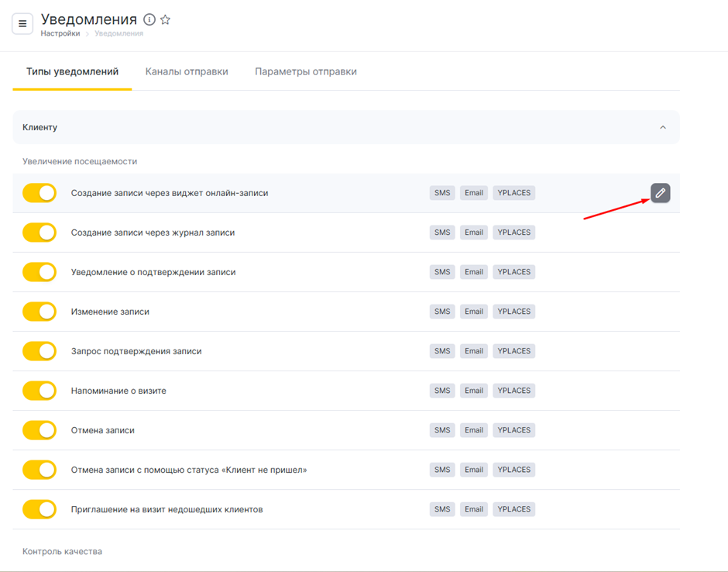This screenshot has width=728, height=572.
Task: Click YPLACES tag in Уведомление о подтверждении row
Action: [513, 272]
